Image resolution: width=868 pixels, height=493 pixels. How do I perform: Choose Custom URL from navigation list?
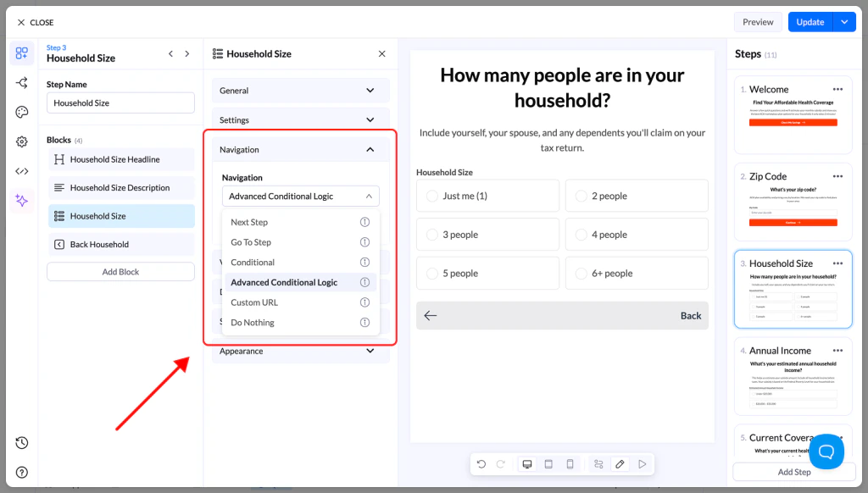[301, 302]
